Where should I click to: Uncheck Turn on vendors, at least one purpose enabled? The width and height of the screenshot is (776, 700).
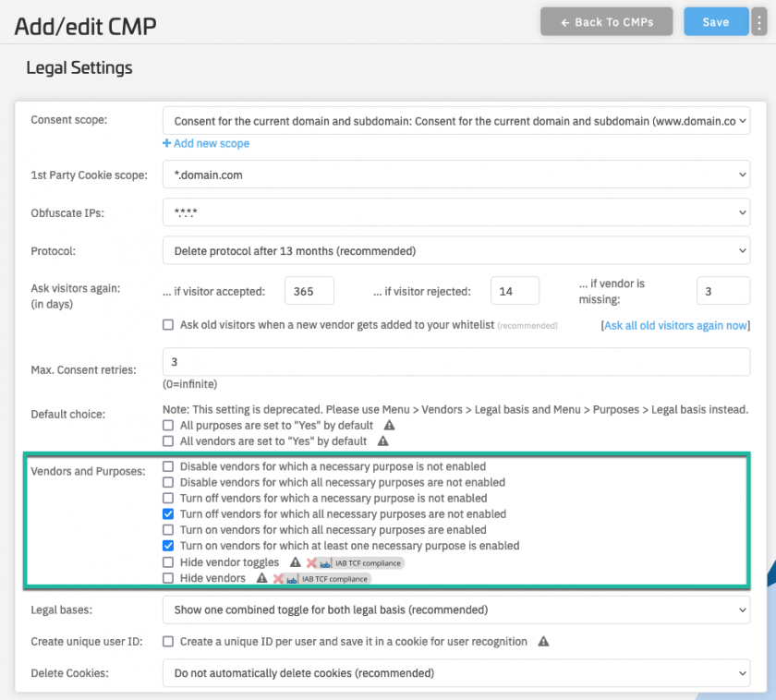click(168, 546)
